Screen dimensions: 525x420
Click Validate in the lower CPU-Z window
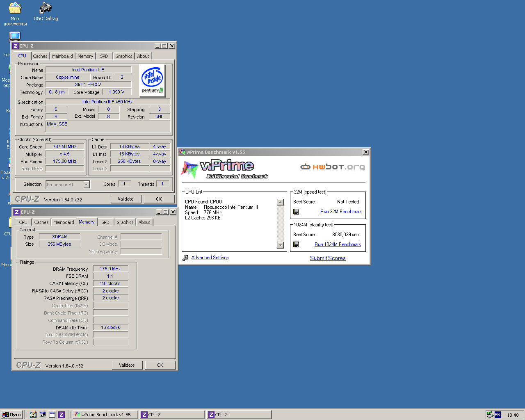coord(127,365)
